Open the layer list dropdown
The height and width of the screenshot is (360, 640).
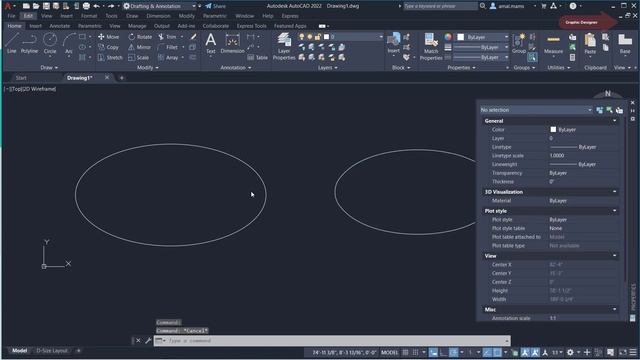click(381, 37)
